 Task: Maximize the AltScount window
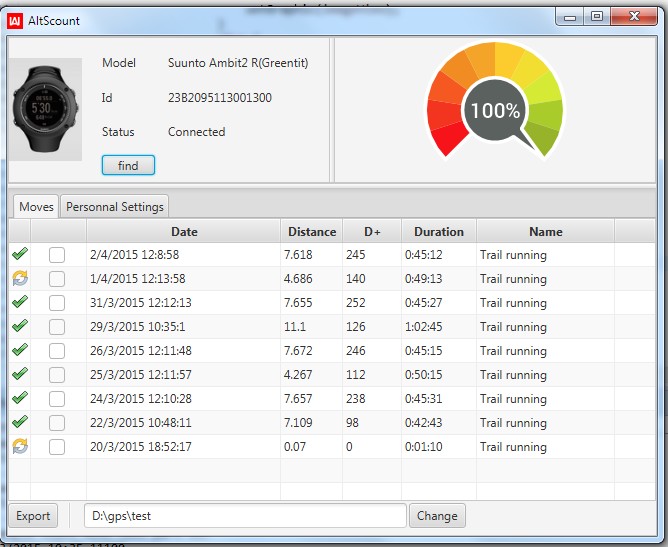[x=597, y=17]
